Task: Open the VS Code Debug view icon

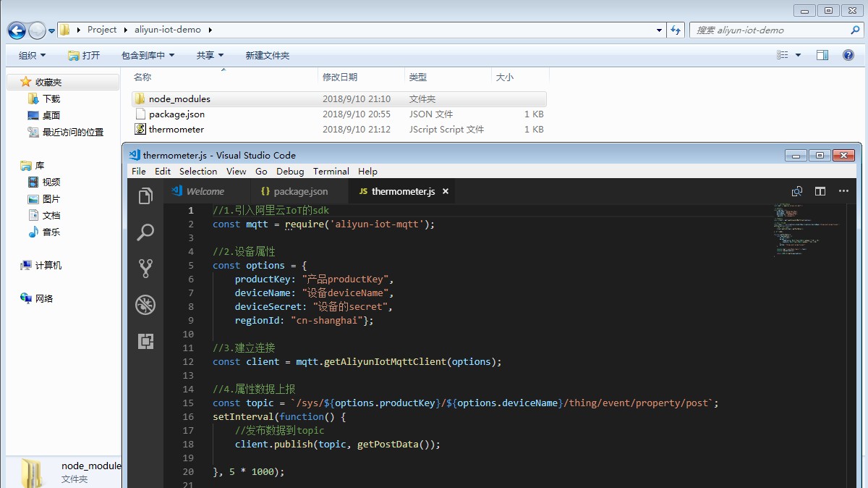Action: (x=145, y=305)
